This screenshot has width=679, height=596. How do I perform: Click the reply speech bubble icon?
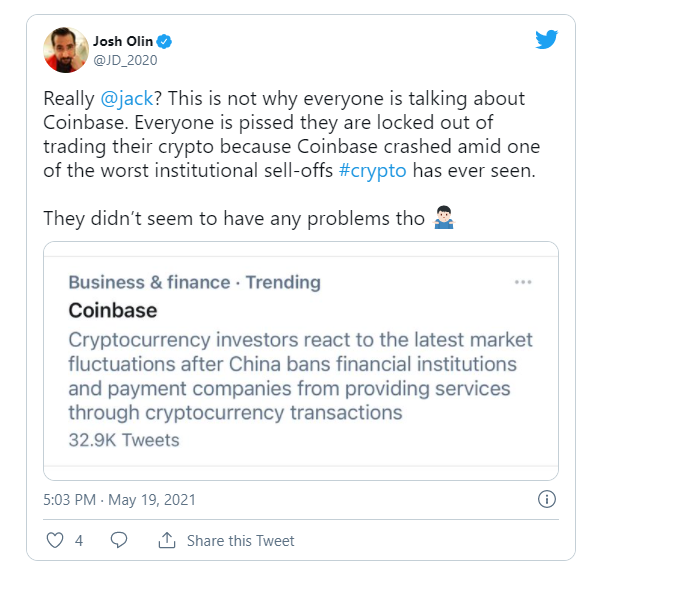pos(118,540)
